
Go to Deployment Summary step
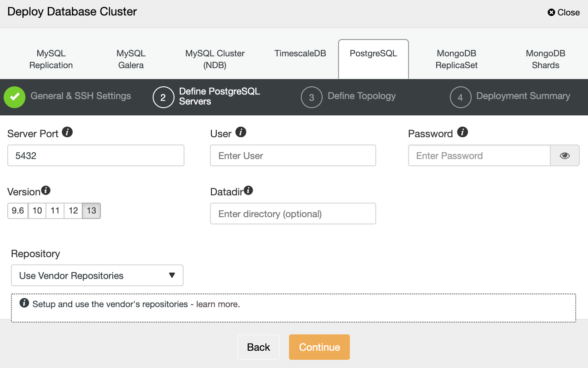tap(523, 96)
